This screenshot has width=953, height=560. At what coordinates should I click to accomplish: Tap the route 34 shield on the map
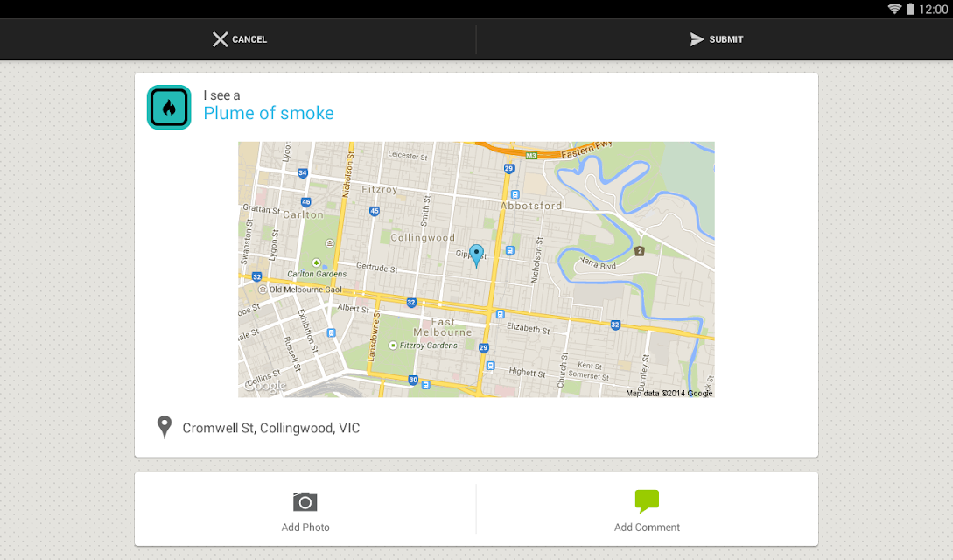point(303,173)
